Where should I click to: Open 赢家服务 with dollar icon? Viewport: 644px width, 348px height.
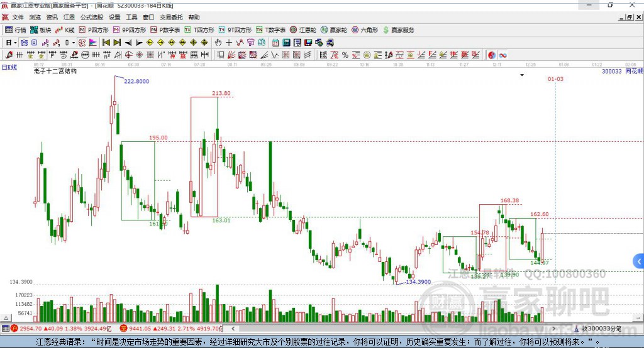pyautogui.click(x=398, y=30)
